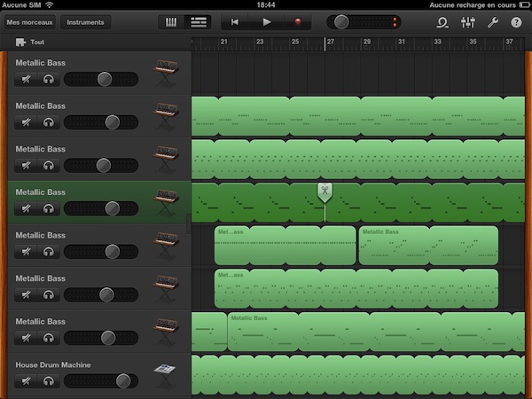This screenshot has height=399, width=532.
Task: Select fifth Metallic Bass keyboard instrument icon
Action: (x=166, y=245)
